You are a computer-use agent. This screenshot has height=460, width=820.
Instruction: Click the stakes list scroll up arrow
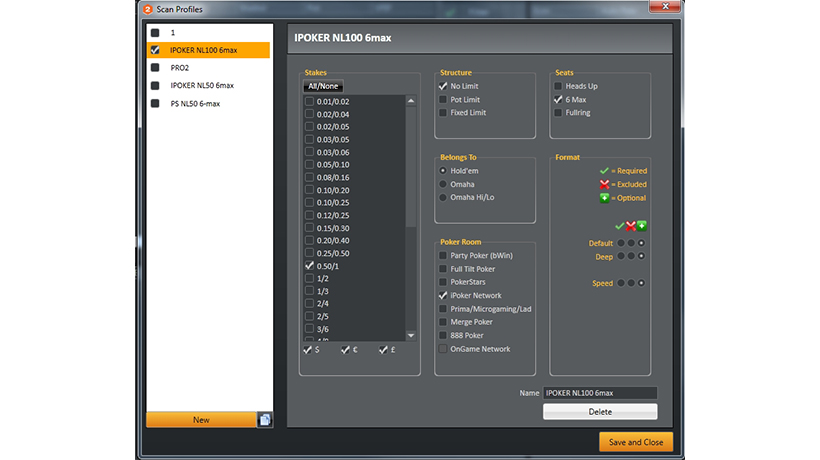pos(411,101)
